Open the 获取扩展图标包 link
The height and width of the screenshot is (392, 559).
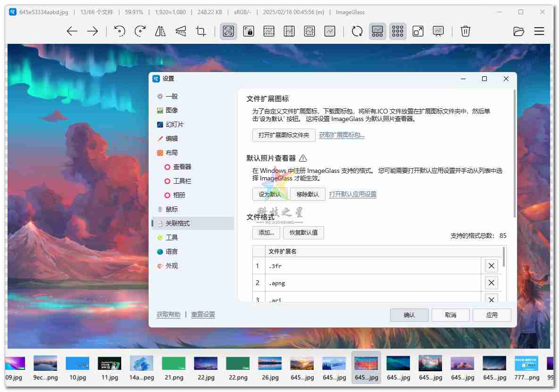(342, 135)
